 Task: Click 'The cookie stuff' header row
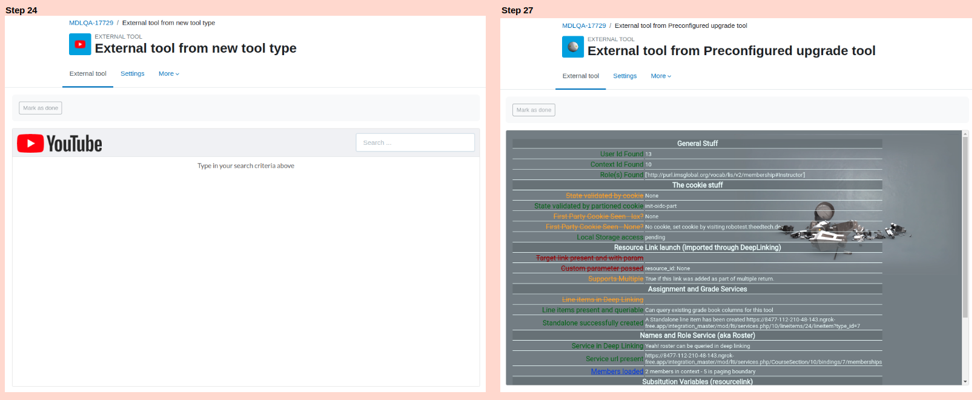[x=697, y=185]
